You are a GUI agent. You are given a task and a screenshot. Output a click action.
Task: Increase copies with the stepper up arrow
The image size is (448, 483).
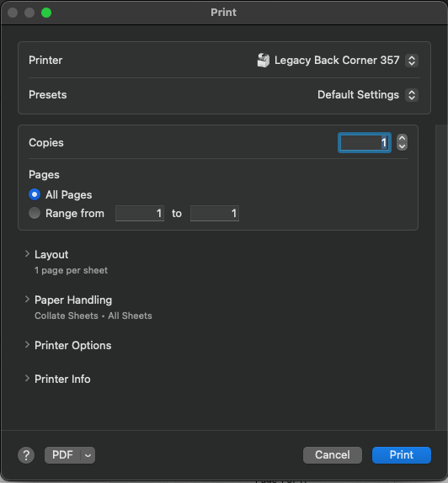coord(402,138)
